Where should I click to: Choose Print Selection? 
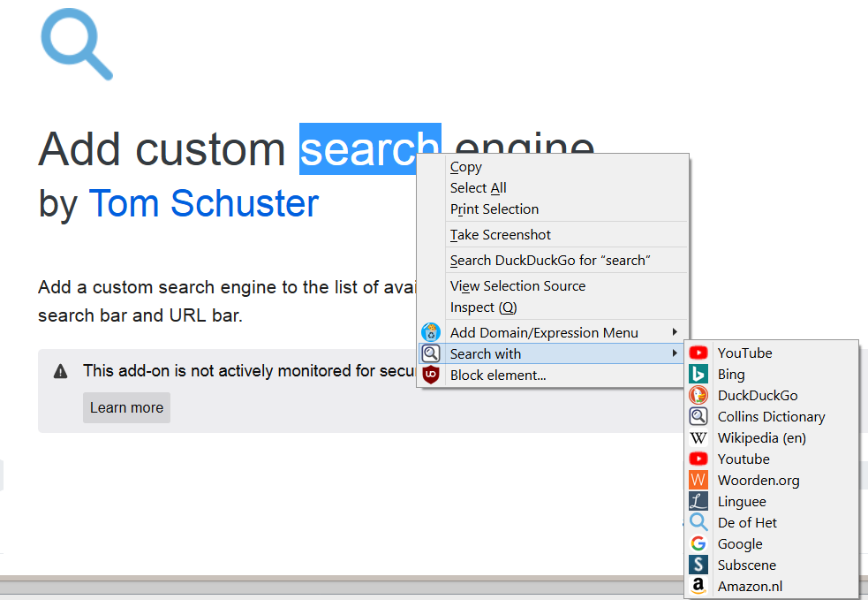[x=553, y=209]
